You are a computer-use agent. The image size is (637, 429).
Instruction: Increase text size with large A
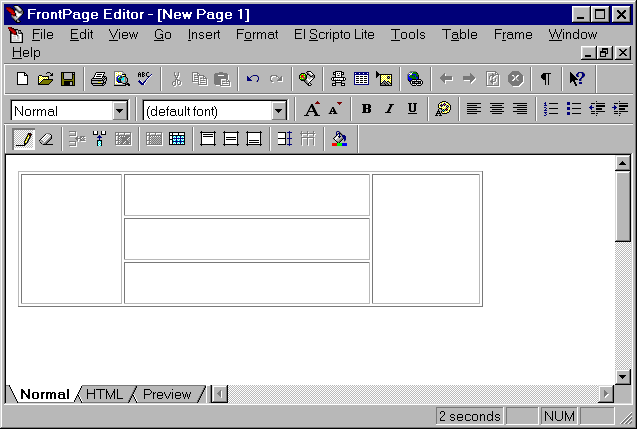312,109
